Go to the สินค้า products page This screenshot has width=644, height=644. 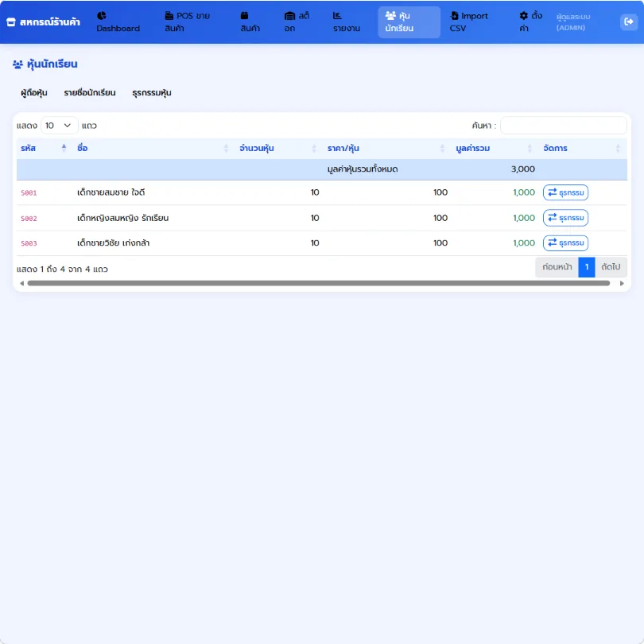tap(250, 21)
